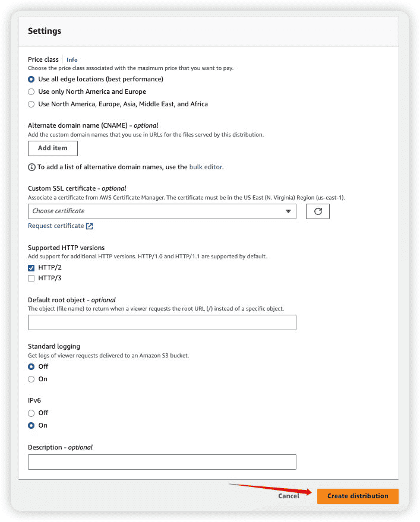Enable the HTTP/3 checkbox

click(x=31, y=279)
